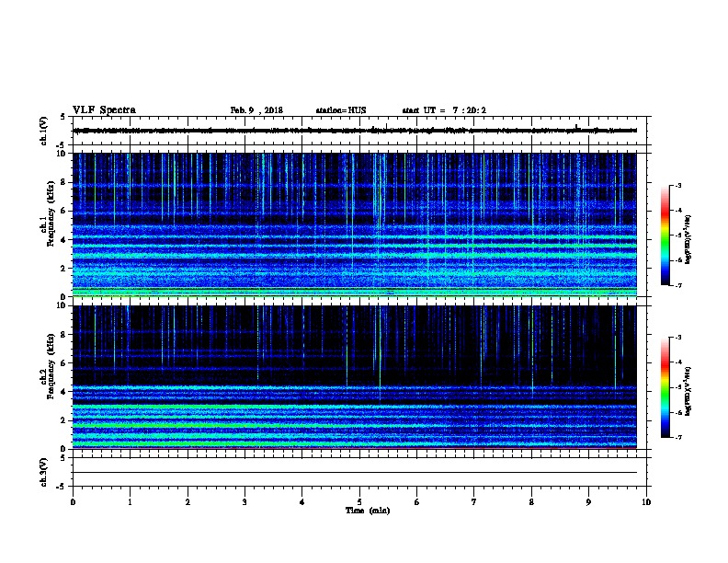
Task: Click the ch.2 Frequency (kHz) axis label
Action: [x=47, y=366]
